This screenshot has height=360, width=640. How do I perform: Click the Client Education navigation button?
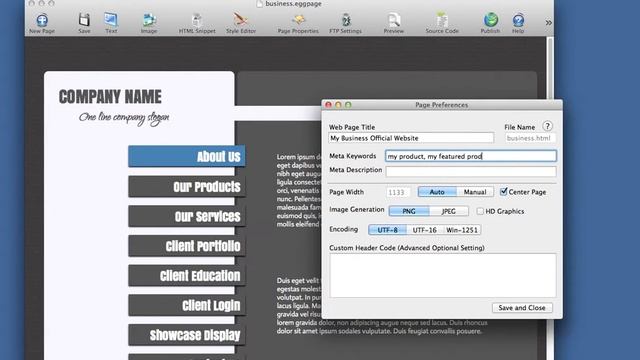[x=187, y=276]
